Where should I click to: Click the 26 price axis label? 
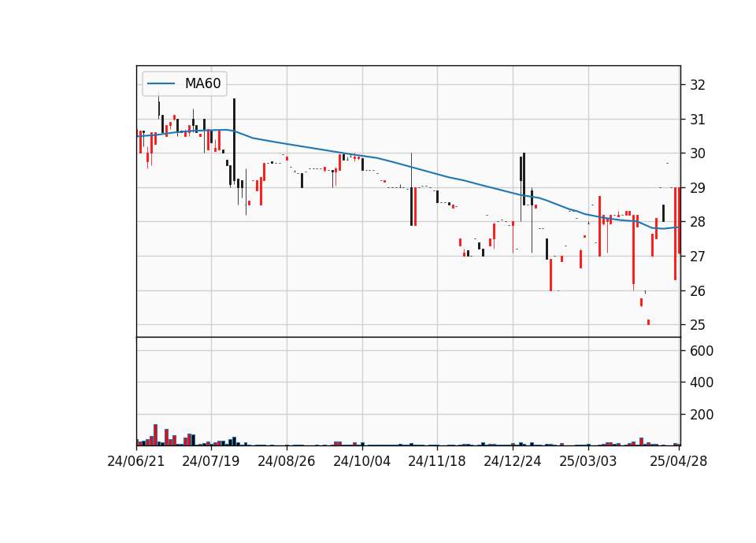[x=697, y=290]
